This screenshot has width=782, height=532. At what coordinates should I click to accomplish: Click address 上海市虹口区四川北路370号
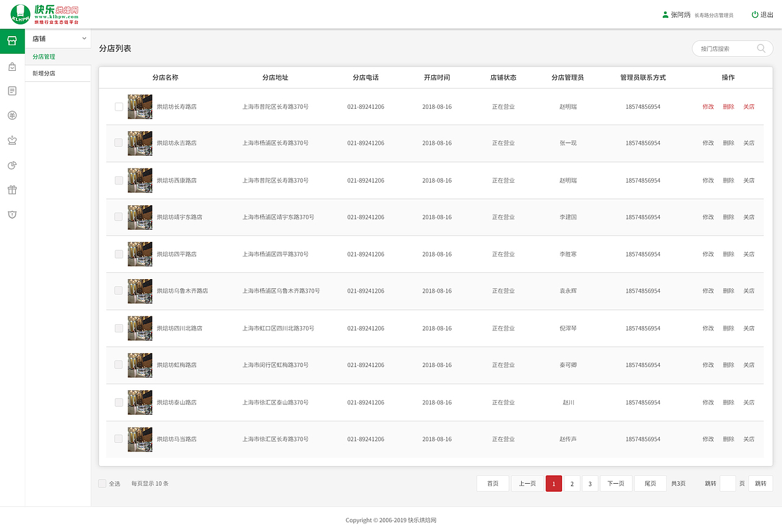279,328
